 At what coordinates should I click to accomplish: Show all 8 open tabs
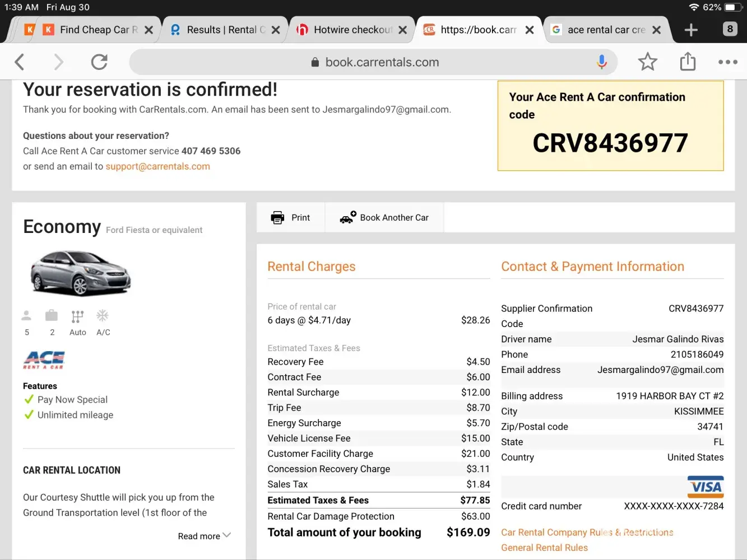coord(730,29)
